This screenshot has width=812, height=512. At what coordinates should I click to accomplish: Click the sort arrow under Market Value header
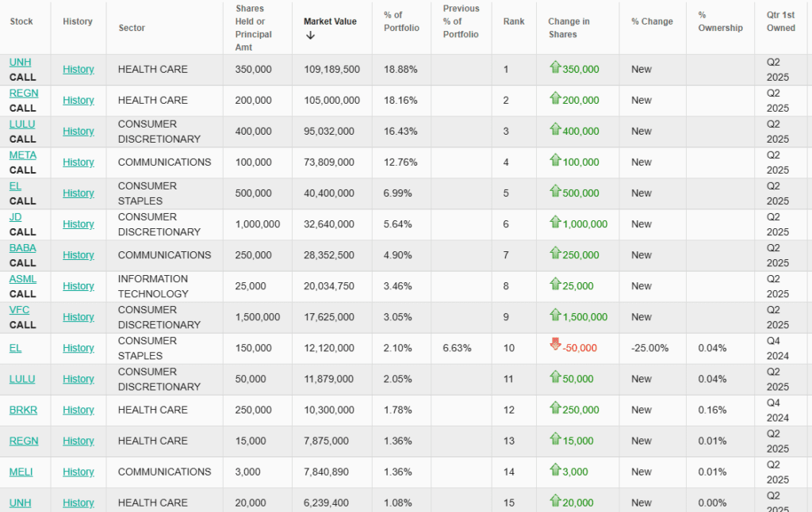click(x=310, y=35)
